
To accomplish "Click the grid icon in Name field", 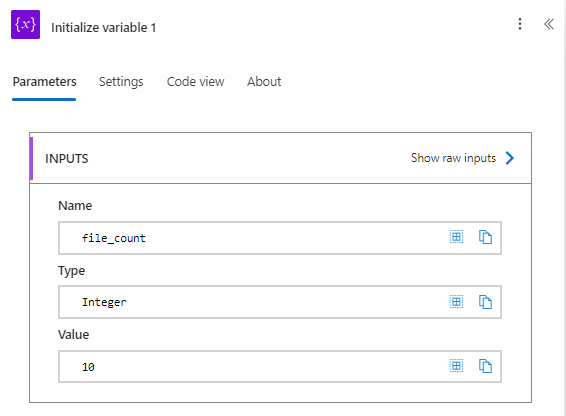I will pyautogui.click(x=456, y=237).
